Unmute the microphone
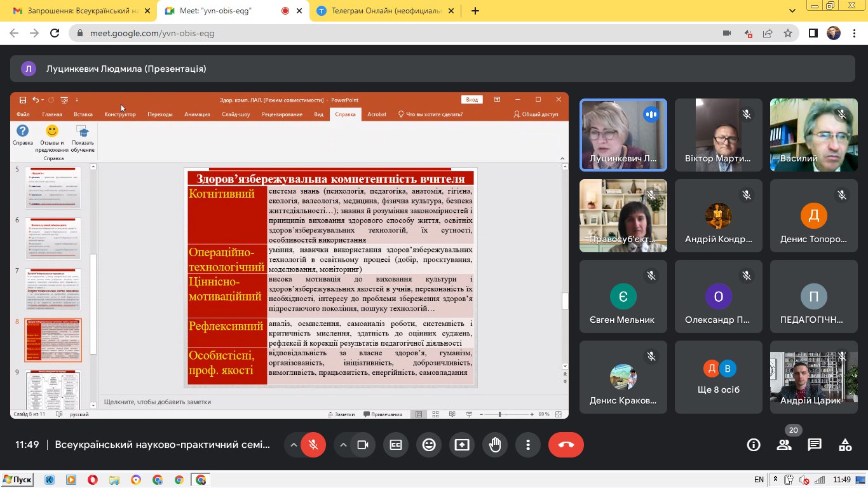Viewport: 868px width, 488px height. coord(313,445)
